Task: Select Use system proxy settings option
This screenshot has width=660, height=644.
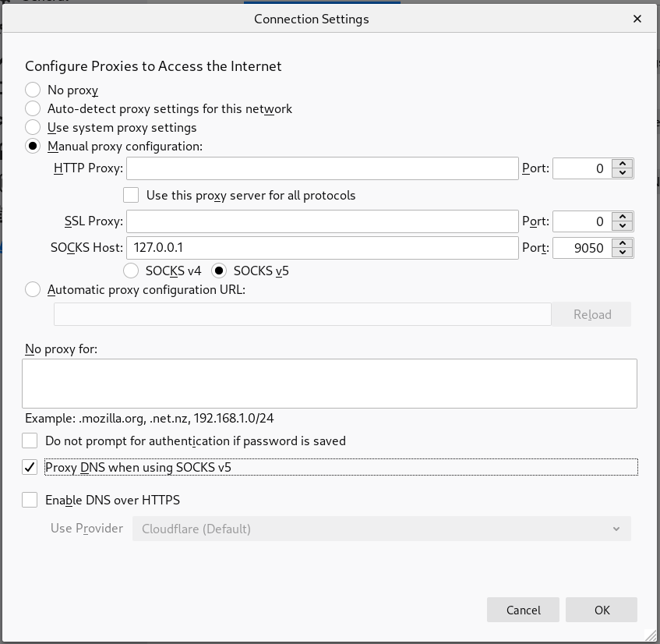Action: (33, 128)
